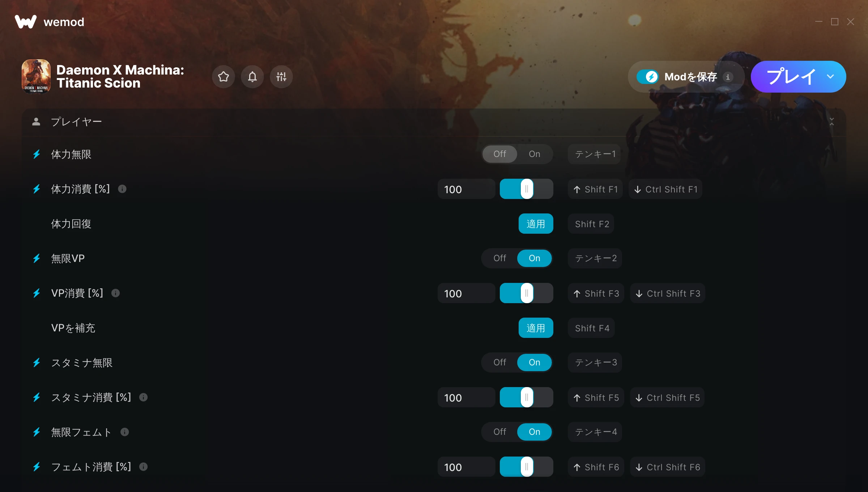The image size is (868, 492).
Task: Click the プレイヤー category header
Action: click(x=434, y=122)
